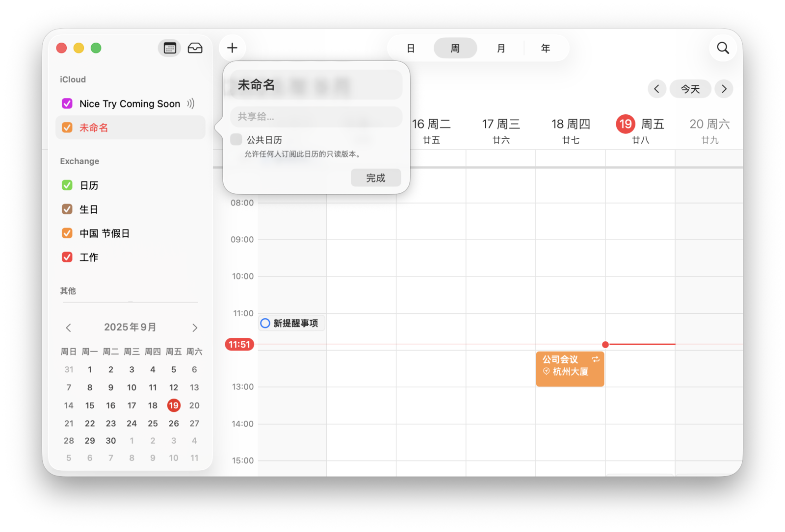
Task: Open the invitations inbox icon
Action: coord(195,48)
